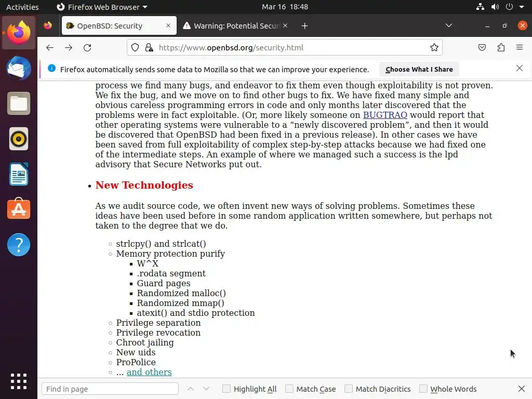Screen dimensions: 532x399
Task: Click the New Technologies heading
Action: point(144,185)
